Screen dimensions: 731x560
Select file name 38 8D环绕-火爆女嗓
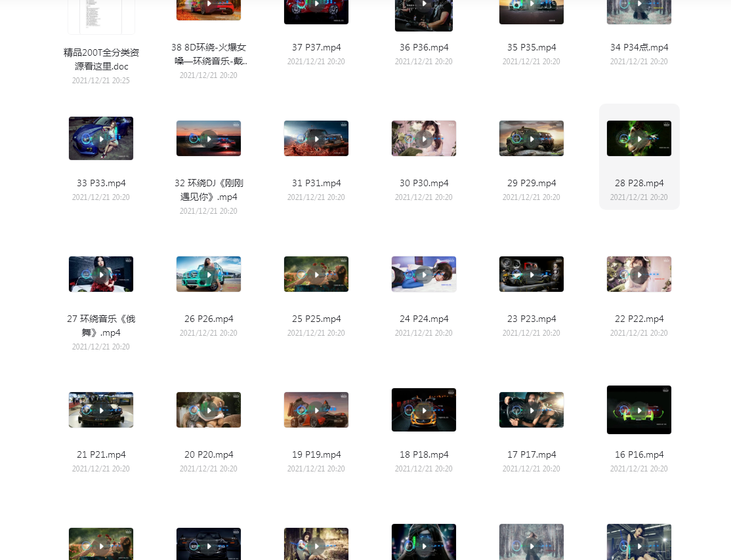point(209,54)
